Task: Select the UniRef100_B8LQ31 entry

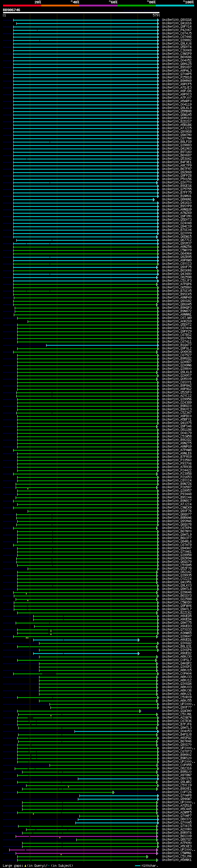Action: pos(177,646)
